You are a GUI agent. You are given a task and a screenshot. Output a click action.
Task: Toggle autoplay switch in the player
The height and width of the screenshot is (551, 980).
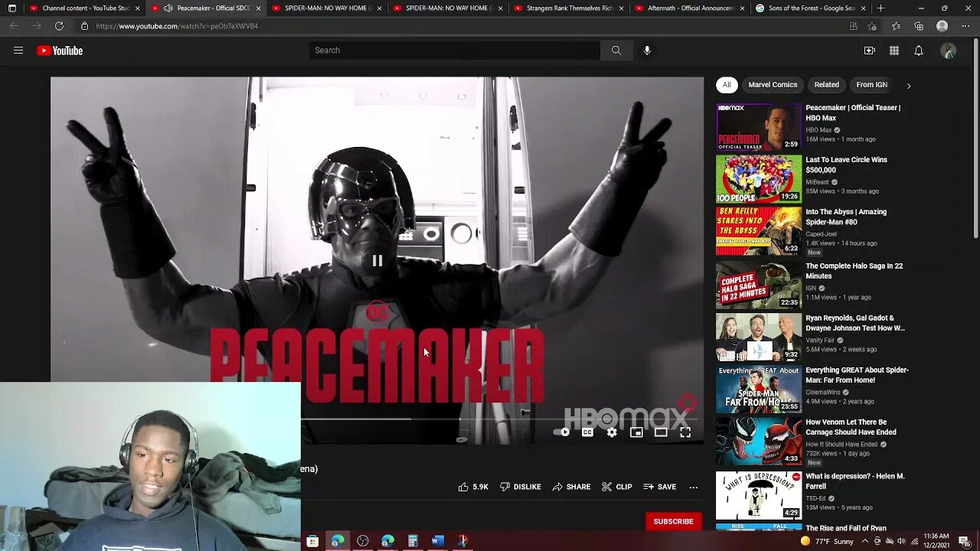[x=562, y=432]
